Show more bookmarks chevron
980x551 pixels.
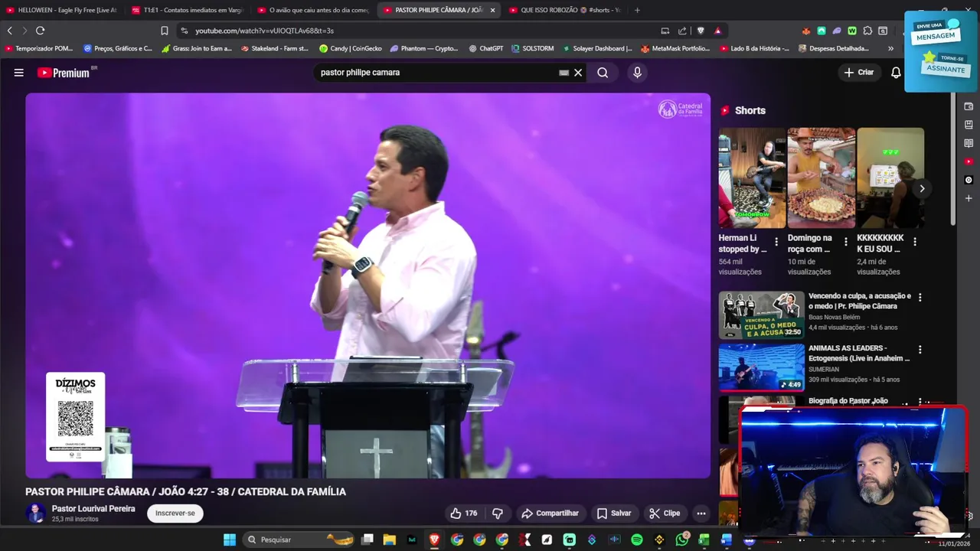[890, 48]
